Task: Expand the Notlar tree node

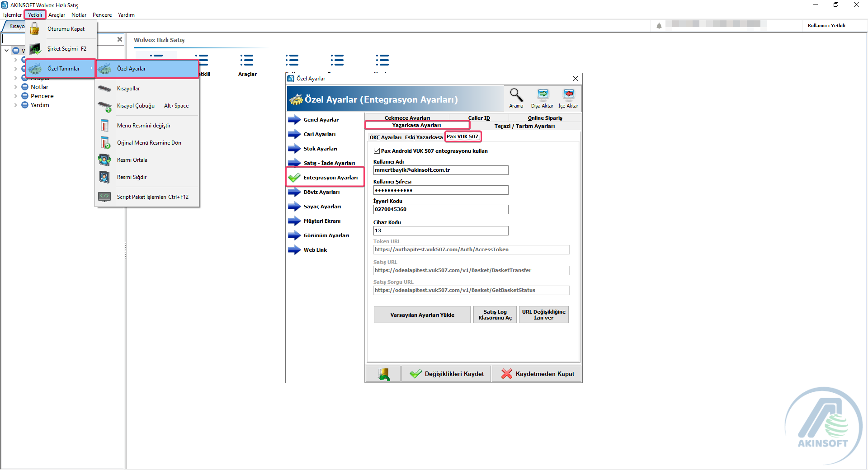Action: pos(15,87)
